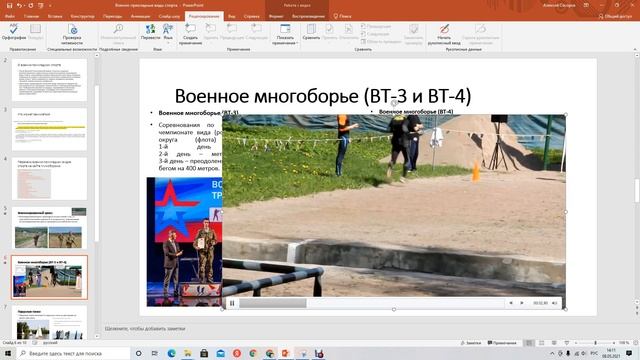Switch to the Вставка tab
640x360 pixels.
[x=55, y=16]
